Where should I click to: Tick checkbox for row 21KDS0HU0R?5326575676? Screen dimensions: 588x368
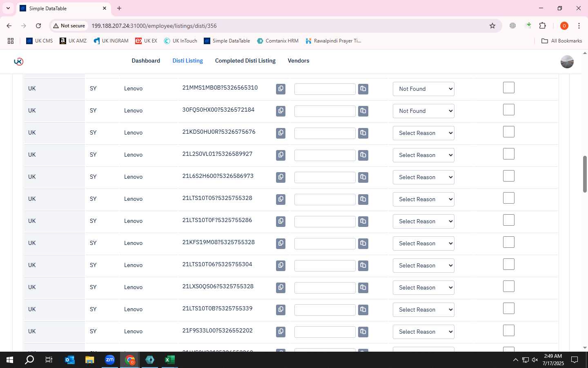tap(508, 132)
